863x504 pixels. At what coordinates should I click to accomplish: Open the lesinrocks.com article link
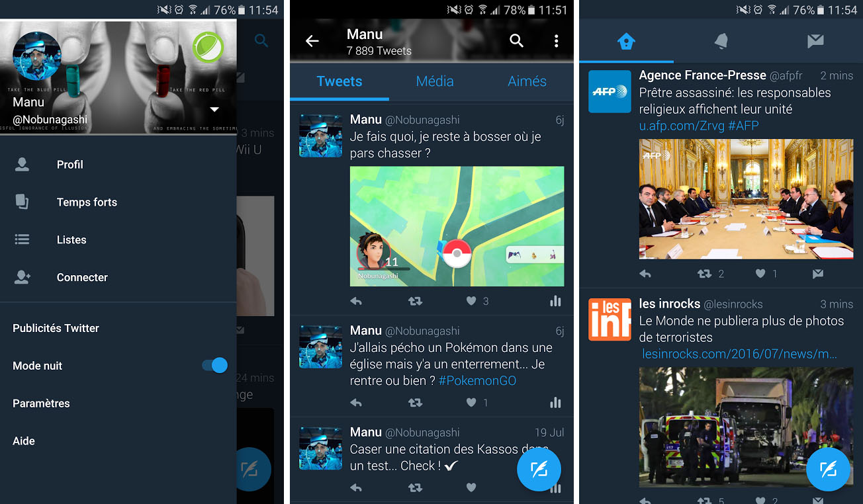(x=740, y=354)
